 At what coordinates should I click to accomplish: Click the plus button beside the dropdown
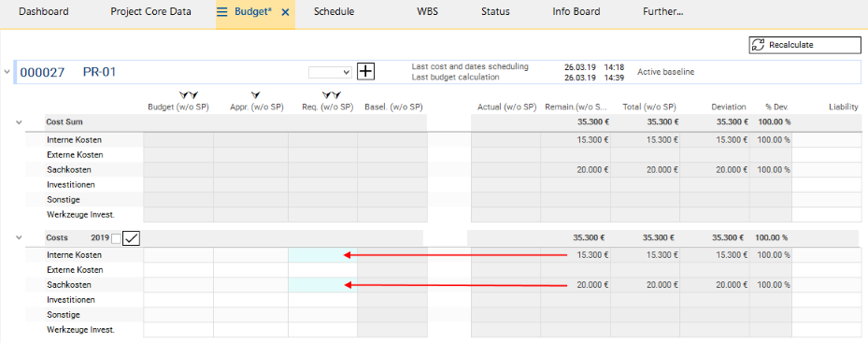[x=366, y=71]
